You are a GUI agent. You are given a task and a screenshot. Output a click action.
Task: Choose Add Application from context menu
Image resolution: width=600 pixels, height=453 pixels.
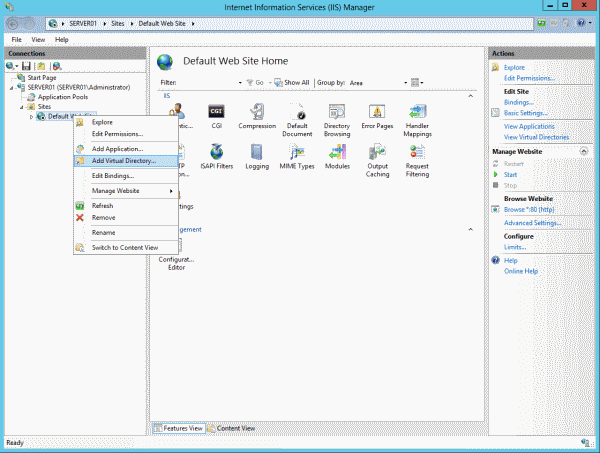point(126,149)
